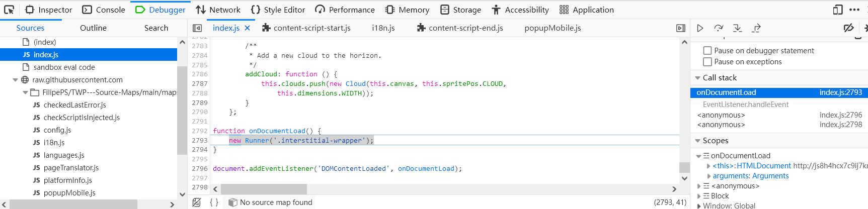
Task: Enable Pause on exceptions checkbox
Action: coord(707,62)
